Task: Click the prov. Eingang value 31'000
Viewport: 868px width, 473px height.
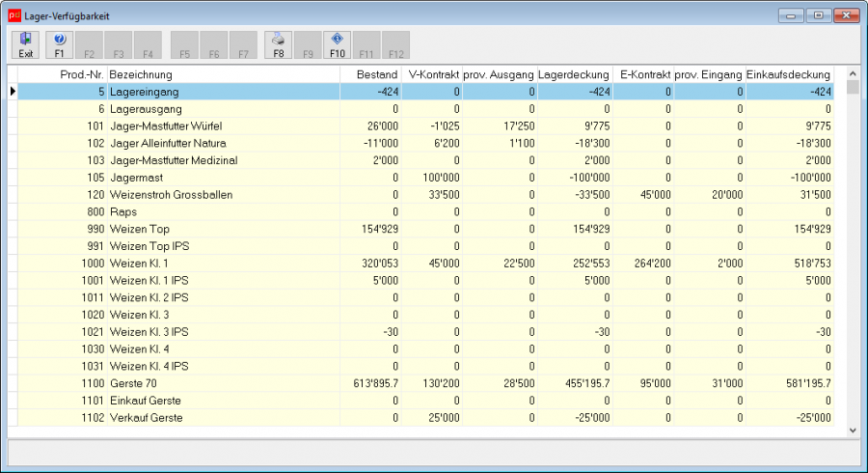Action: click(x=727, y=383)
